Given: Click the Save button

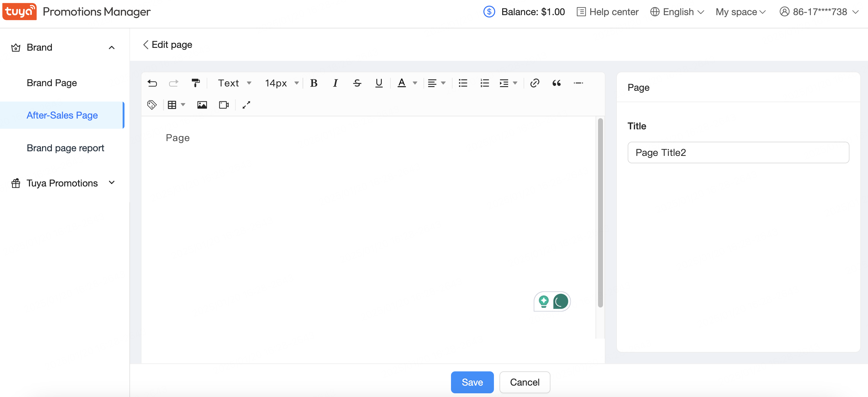Looking at the screenshot, I should 472,382.
